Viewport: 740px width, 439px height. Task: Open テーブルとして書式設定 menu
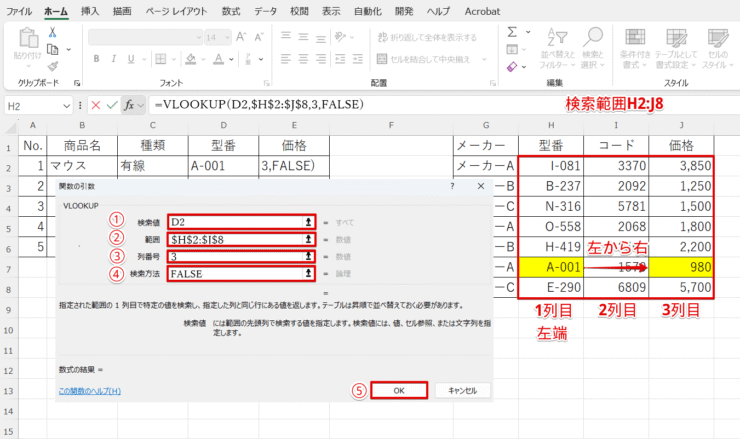(x=676, y=49)
